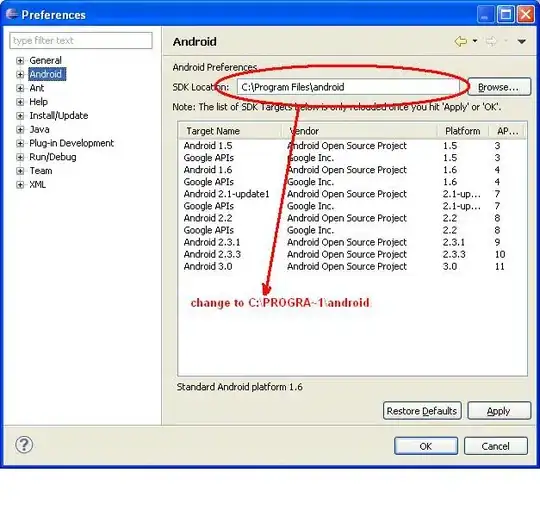The width and height of the screenshot is (540, 529).
Task: Select the Android 3.0 target row
Action: tap(353, 266)
